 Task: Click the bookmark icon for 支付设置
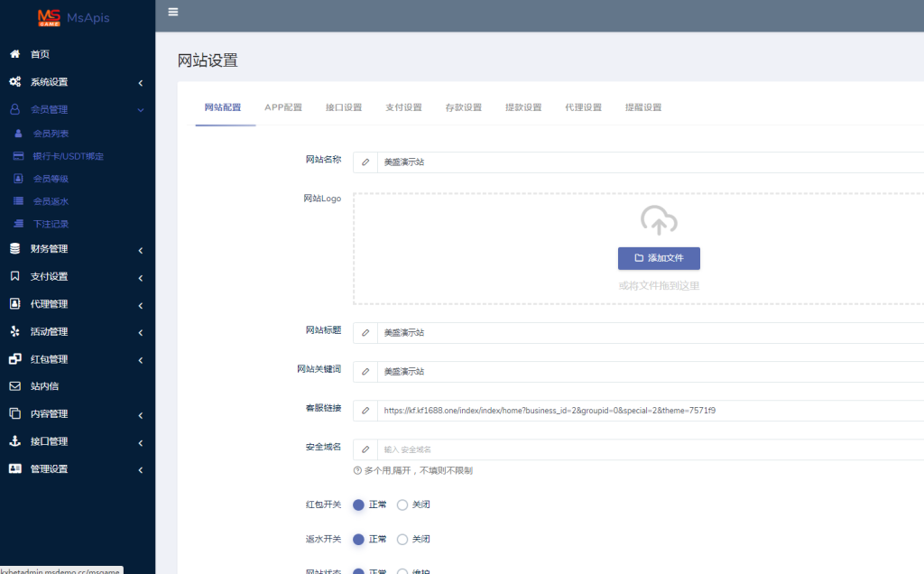pyautogui.click(x=15, y=276)
